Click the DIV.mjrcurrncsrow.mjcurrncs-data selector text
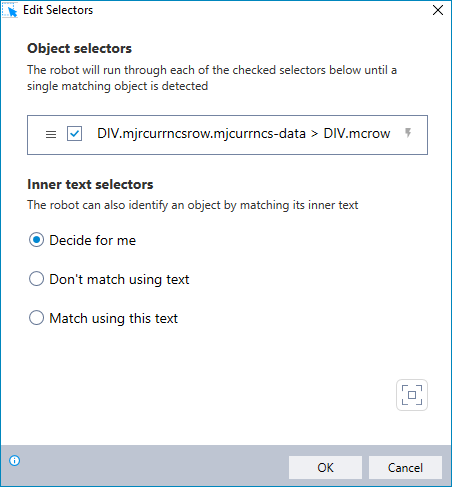 click(201, 134)
